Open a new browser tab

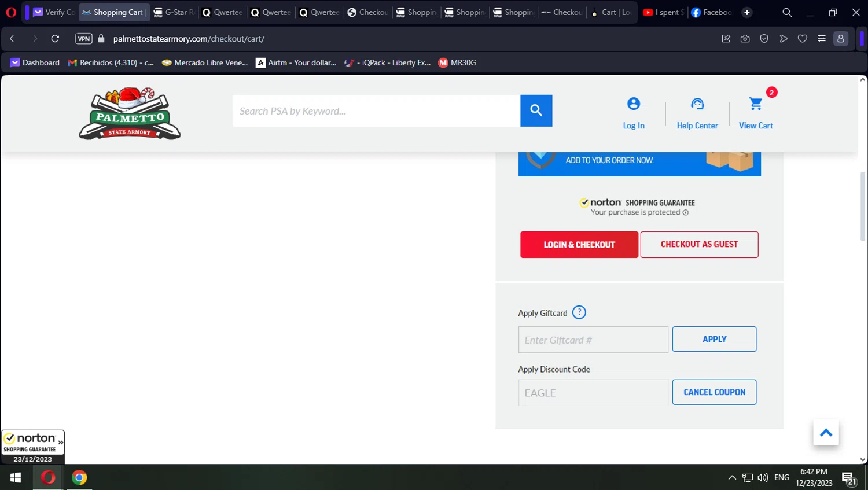coord(747,12)
